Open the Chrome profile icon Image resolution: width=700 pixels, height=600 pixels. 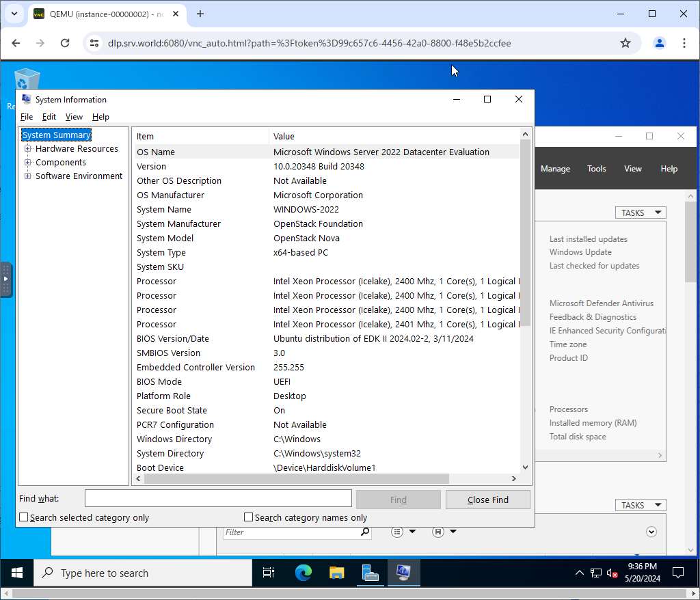[660, 43]
